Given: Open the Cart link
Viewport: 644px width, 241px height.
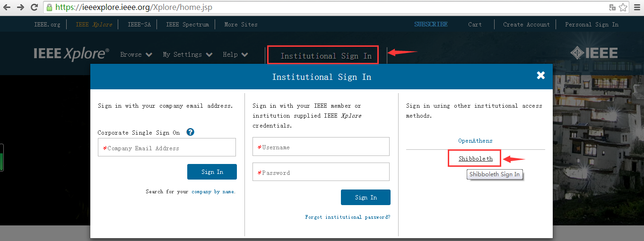Looking at the screenshot, I should [475, 25].
